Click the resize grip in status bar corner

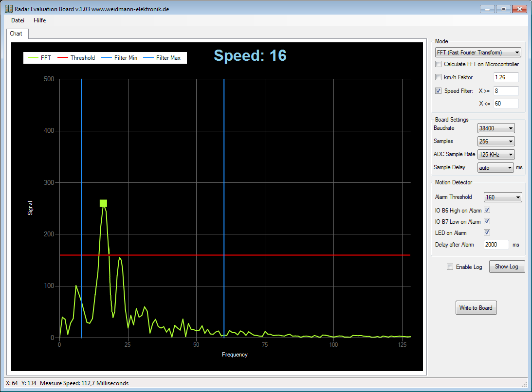pos(524,384)
